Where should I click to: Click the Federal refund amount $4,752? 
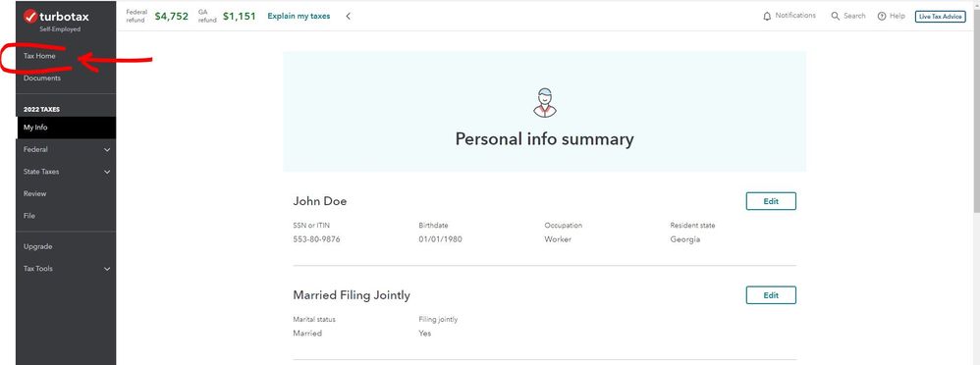171,17
